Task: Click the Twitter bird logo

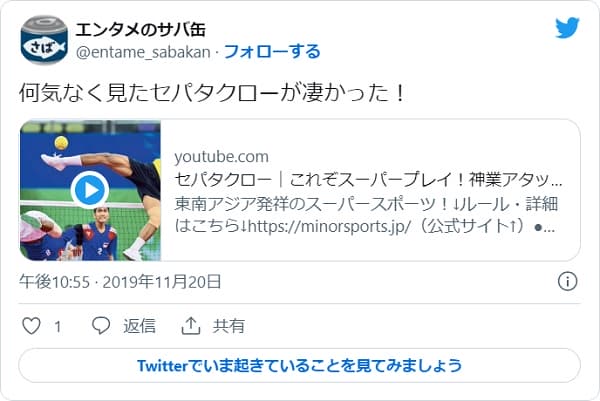Action: pos(567,28)
